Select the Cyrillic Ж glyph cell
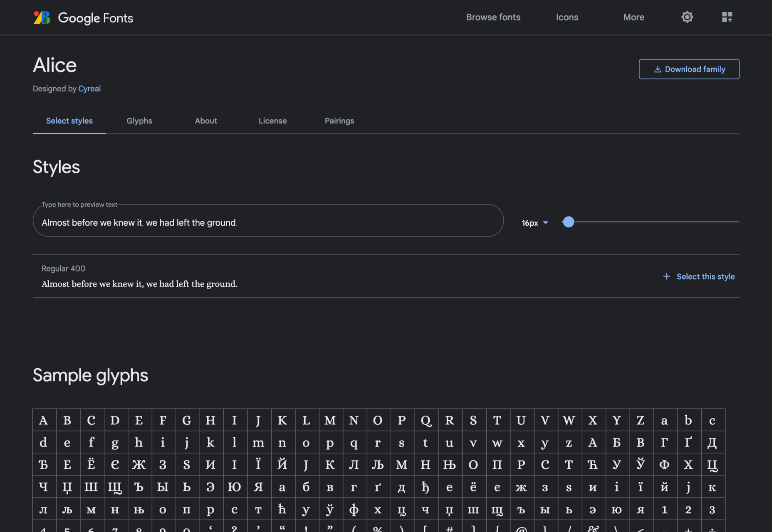 click(139, 465)
